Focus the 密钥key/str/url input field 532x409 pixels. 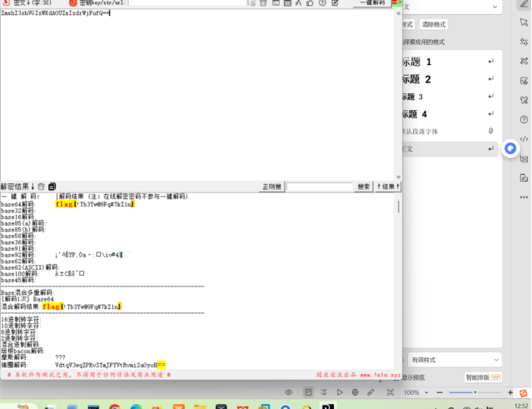[187, 3]
